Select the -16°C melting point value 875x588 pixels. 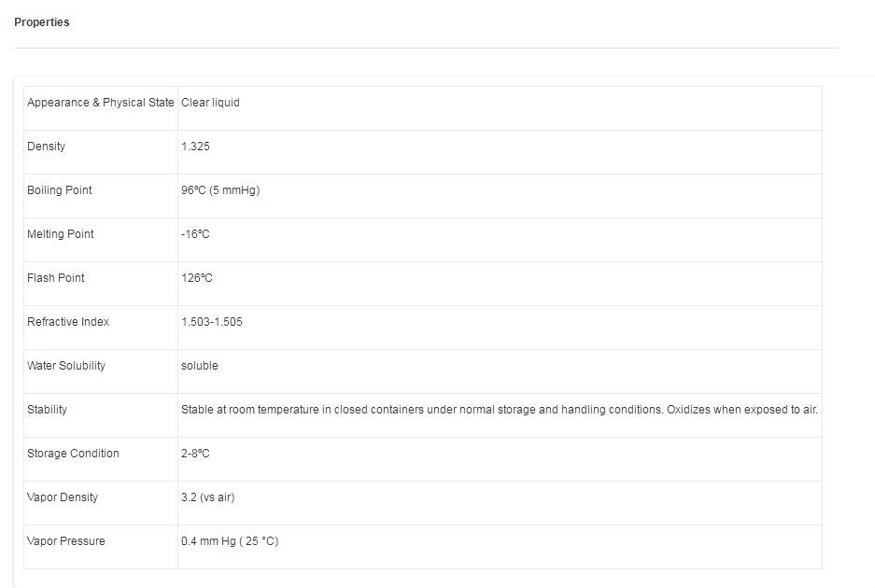(x=195, y=234)
